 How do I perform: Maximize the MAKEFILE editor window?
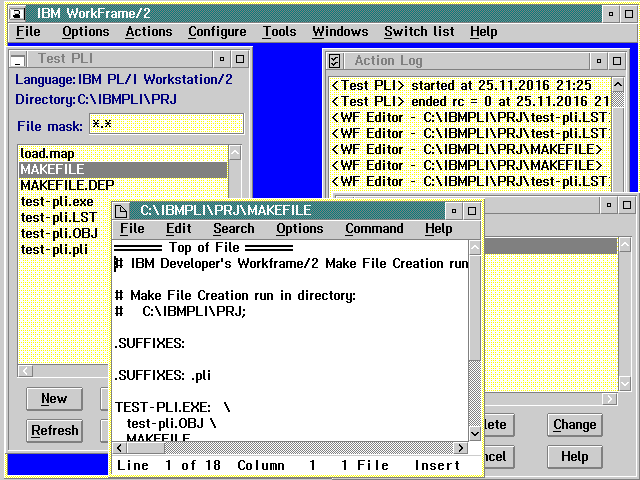(x=472, y=211)
